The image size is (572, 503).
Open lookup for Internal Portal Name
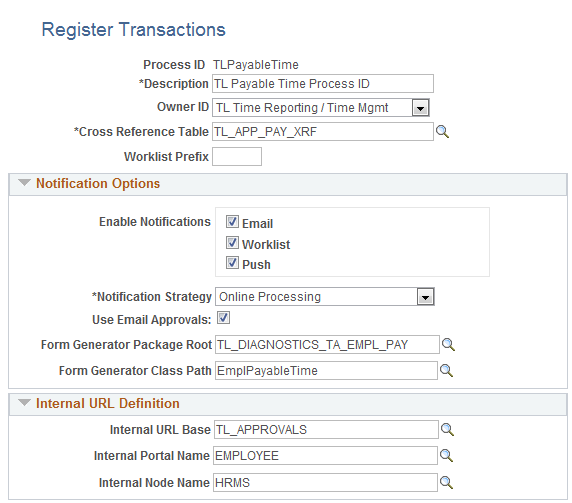tap(446, 456)
